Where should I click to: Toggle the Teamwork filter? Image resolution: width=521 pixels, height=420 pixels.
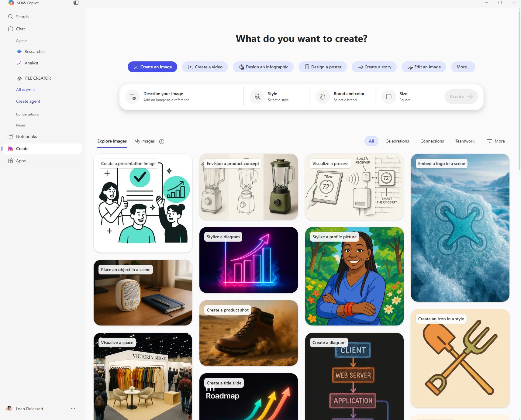click(x=465, y=141)
